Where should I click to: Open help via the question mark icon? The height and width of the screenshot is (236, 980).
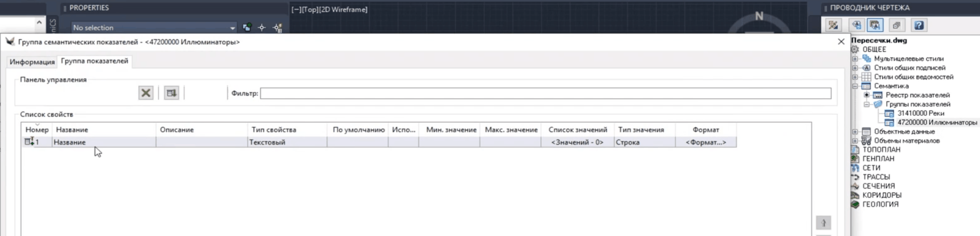[x=919, y=25]
